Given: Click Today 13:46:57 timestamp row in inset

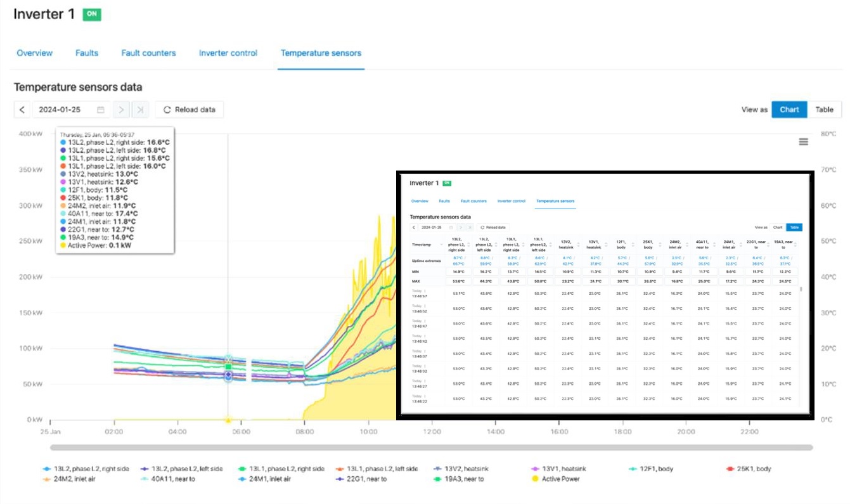Looking at the screenshot, I should (x=420, y=293).
